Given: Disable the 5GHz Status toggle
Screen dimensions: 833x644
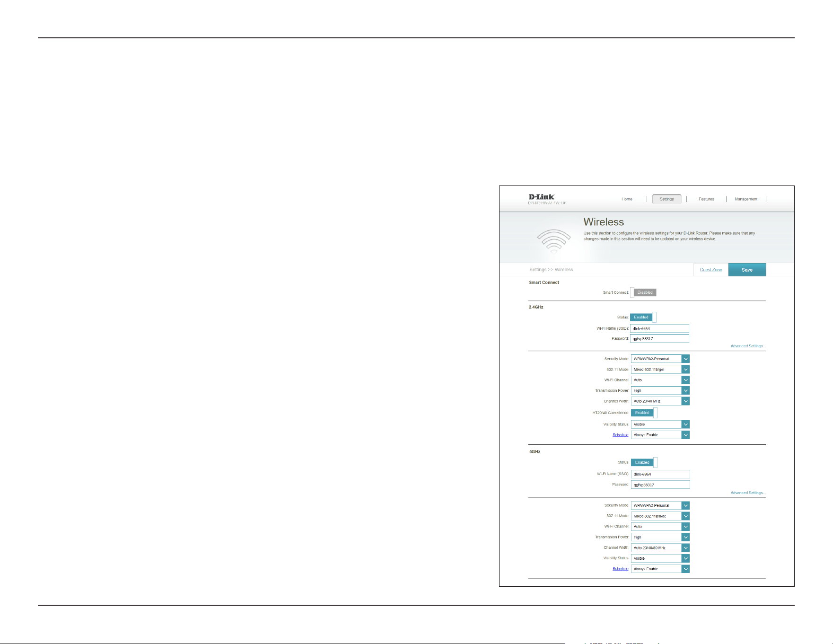Looking at the screenshot, I should pos(644,462).
